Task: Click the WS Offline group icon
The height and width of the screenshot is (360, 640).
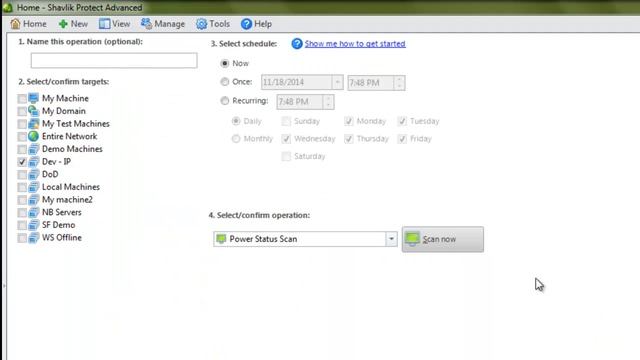Action: [x=33, y=237]
